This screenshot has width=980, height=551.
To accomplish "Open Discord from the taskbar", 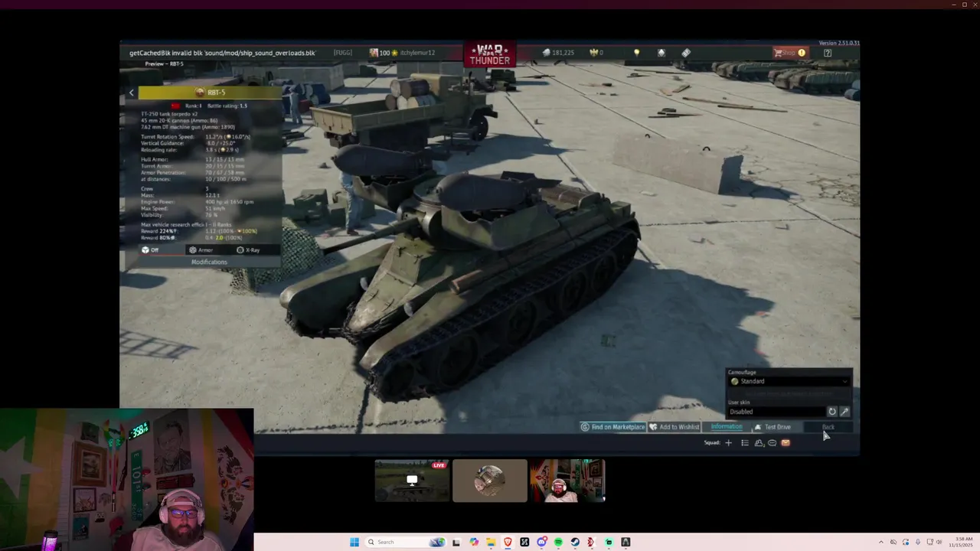I will [x=541, y=542].
